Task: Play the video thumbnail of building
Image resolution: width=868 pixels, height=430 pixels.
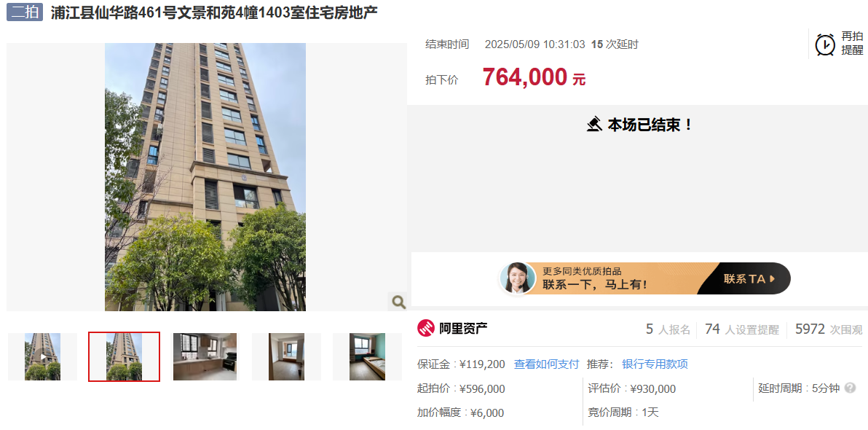Action: click(43, 357)
